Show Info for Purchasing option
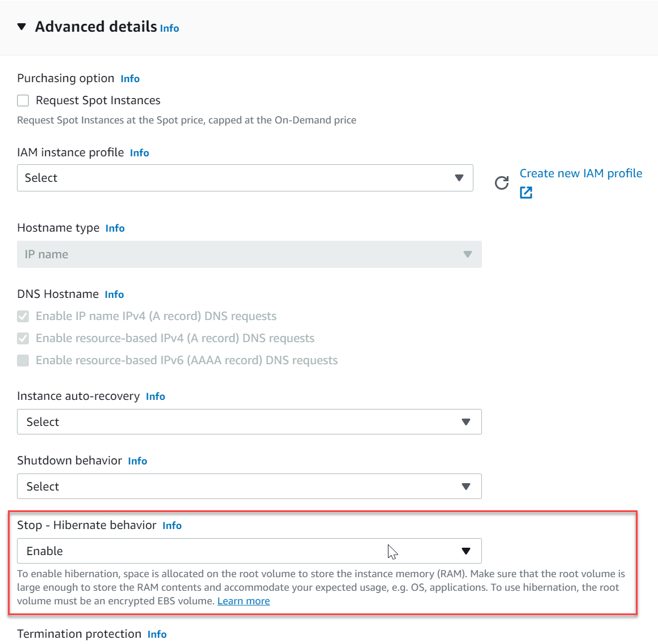Image resolution: width=658 pixels, height=644 pixels. tap(130, 79)
